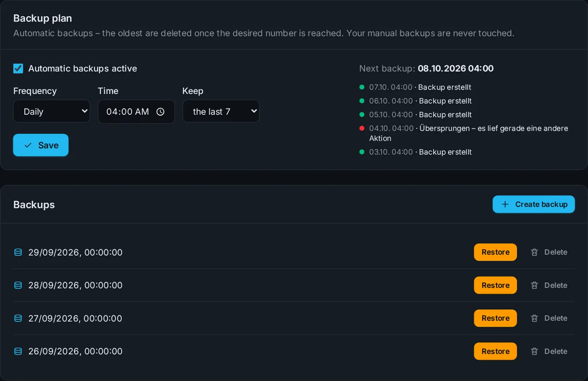Save the backup plan settings
This screenshot has height=381, width=588.
coord(41,145)
